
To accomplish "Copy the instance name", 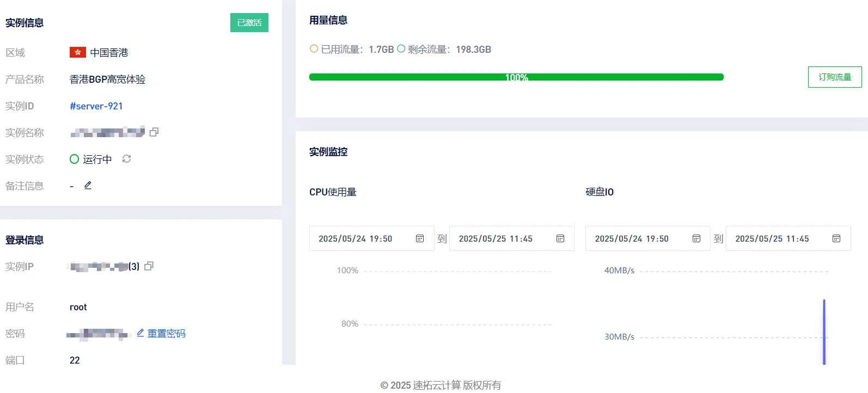I will (x=154, y=132).
